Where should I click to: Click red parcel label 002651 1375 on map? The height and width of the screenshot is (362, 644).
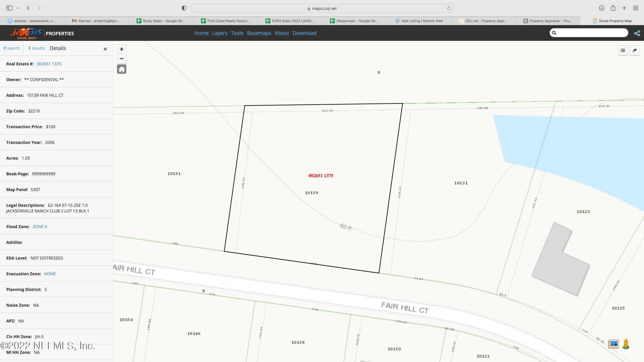321,176
